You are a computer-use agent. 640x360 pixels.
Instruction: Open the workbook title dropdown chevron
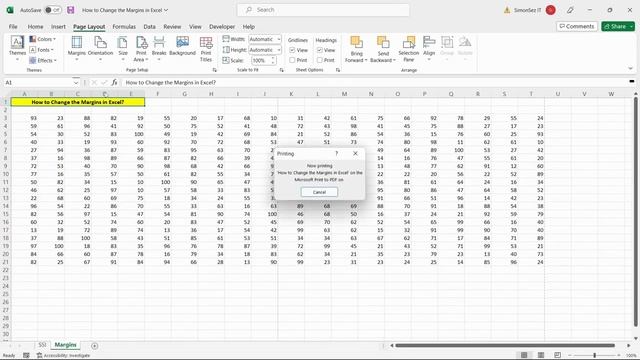pos(166,10)
